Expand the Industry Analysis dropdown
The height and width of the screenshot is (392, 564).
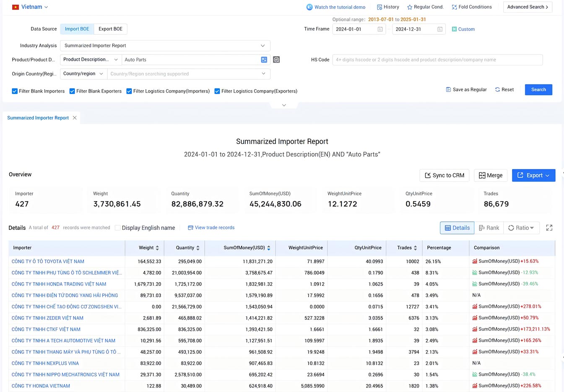(x=165, y=46)
